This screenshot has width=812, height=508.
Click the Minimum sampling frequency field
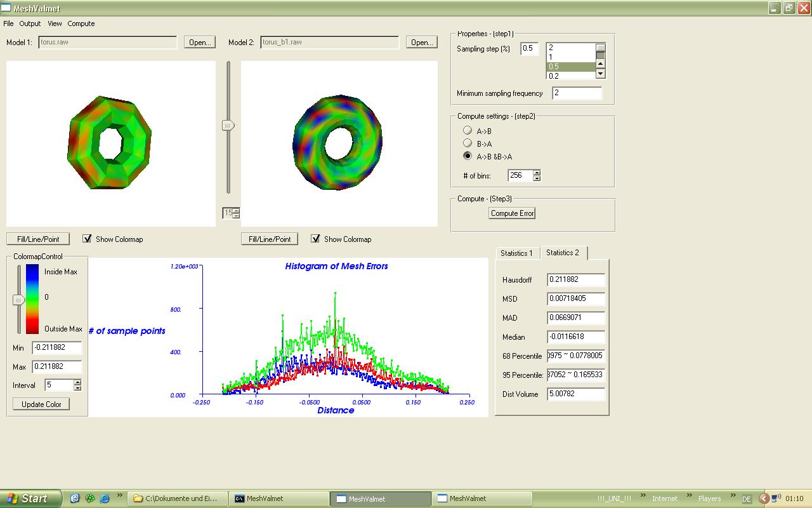(576, 93)
